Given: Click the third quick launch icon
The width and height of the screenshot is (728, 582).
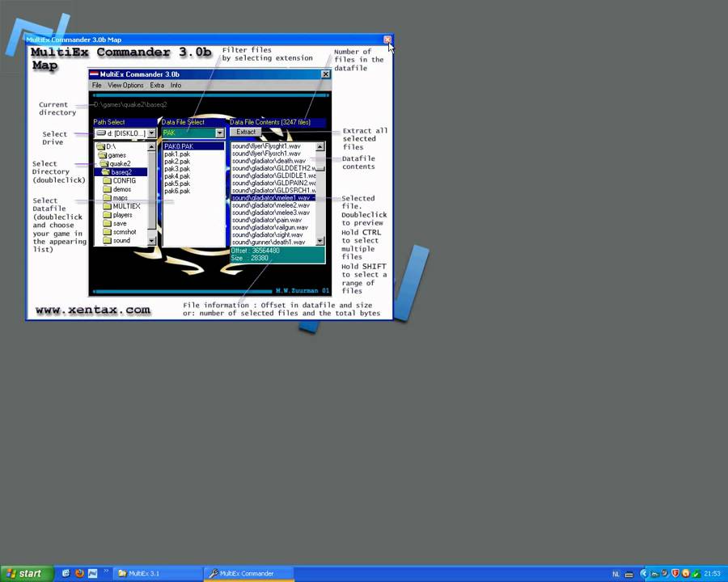Looking at the screenshot, I should [x=92, y=574].
